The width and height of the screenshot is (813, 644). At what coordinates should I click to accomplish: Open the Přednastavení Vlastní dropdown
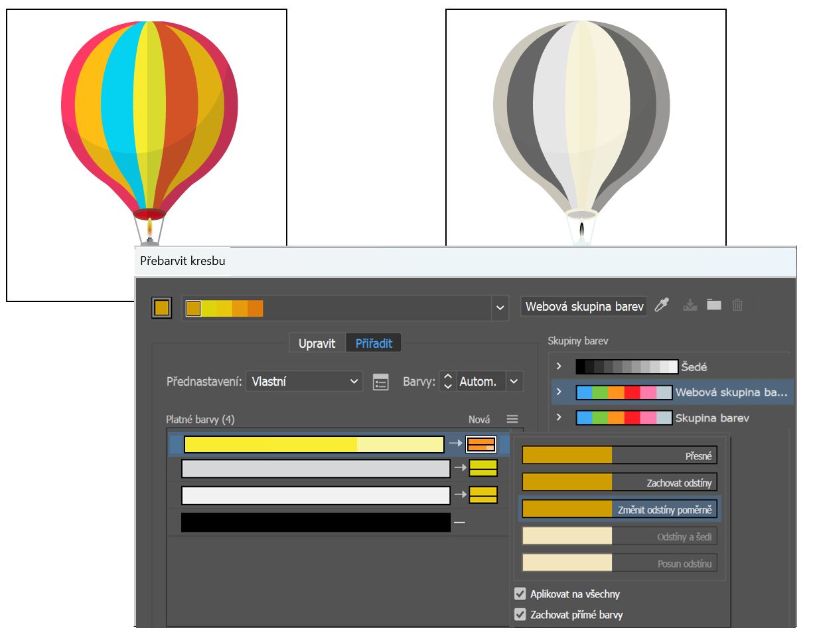click(x=304, y=382)
